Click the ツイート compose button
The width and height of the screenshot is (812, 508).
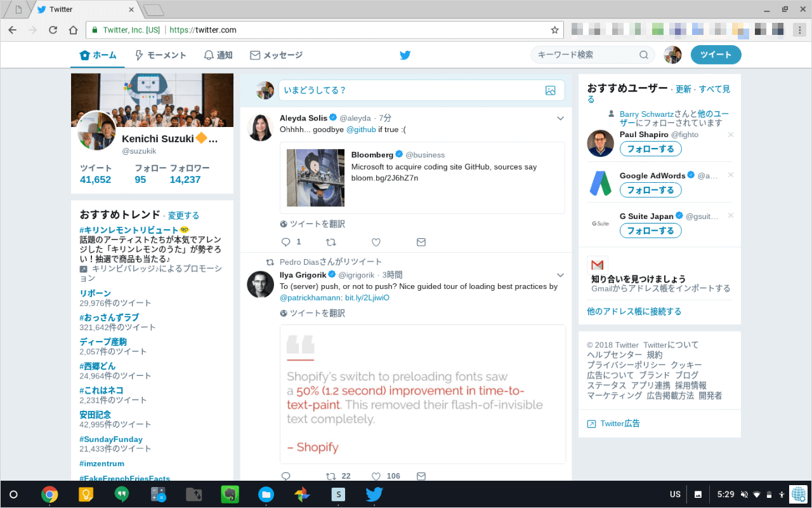[x=716, y=55]
